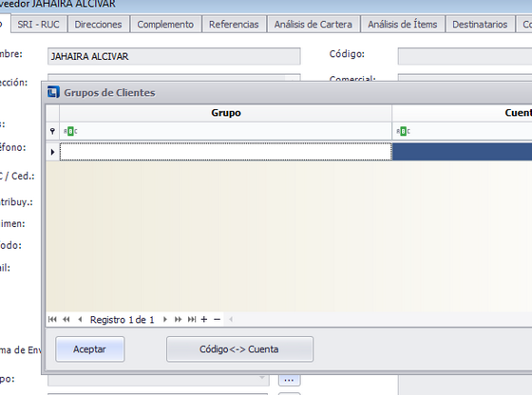Open Grupo column filter condition icon
532x395 pixels.
coord(70,131)
